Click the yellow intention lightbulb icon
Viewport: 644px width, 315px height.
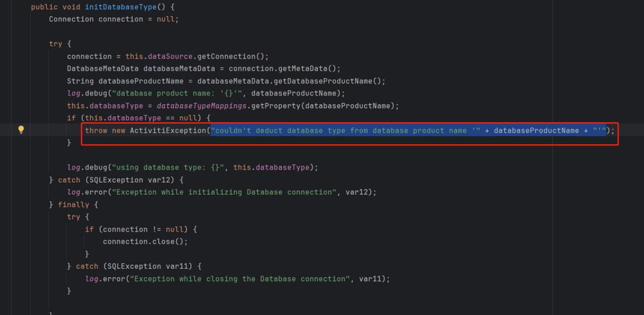[x=21, y=130]
